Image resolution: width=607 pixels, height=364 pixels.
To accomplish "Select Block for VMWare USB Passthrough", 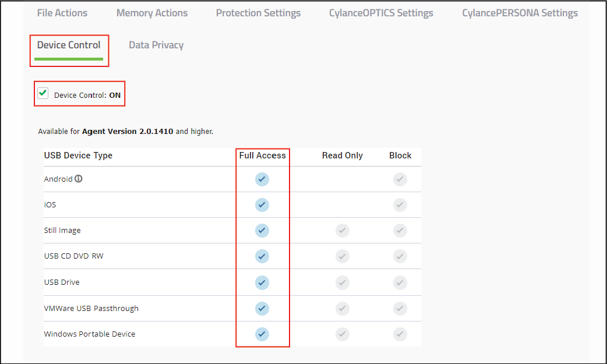I will 400,309.
